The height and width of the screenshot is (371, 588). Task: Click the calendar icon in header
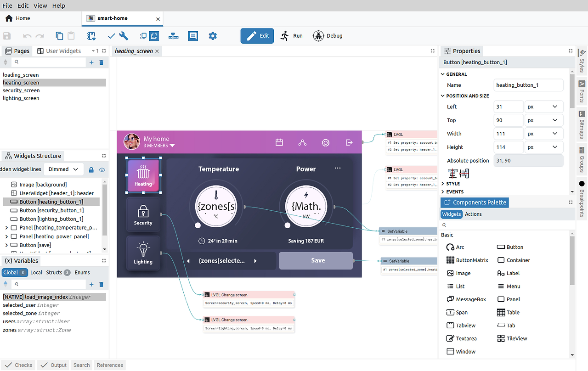coord(279,142)
